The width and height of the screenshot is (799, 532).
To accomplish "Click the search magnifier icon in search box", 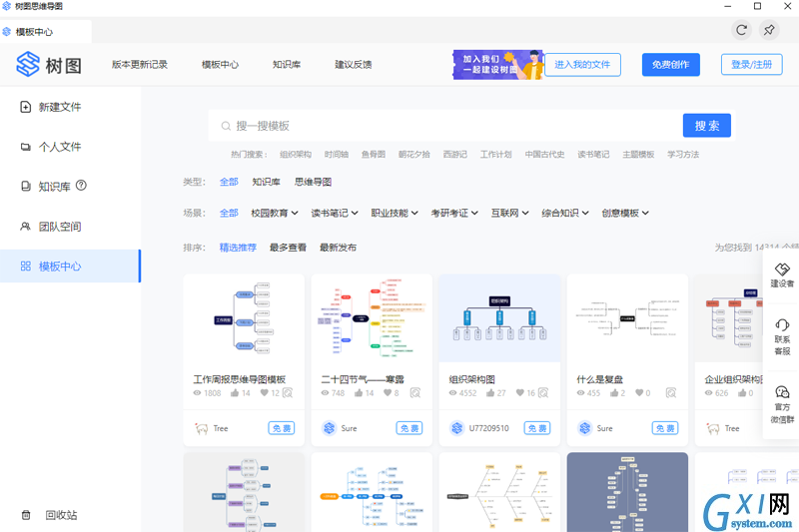I will pyautogui.click(x=226, y=126).
